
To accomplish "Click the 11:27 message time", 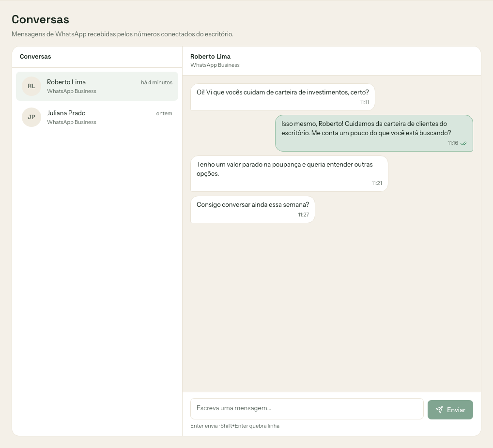I will click(x=304, y=215).
